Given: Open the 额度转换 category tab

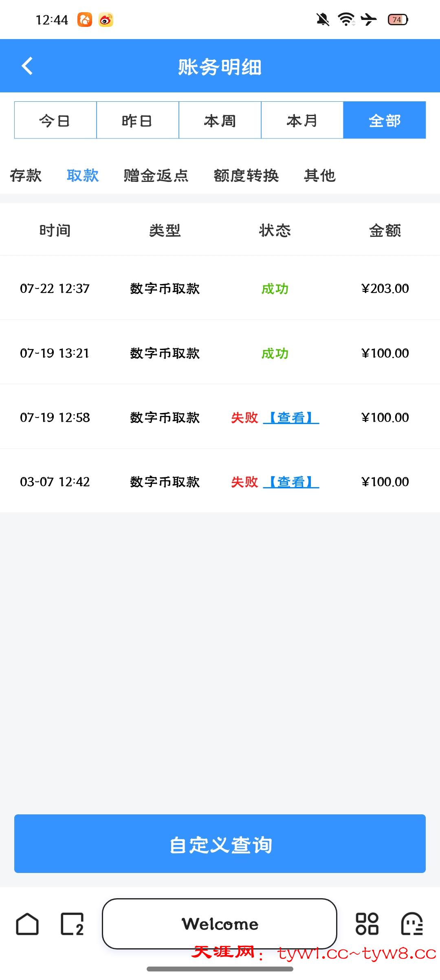Looking at the screenshot, I should 246,176.
